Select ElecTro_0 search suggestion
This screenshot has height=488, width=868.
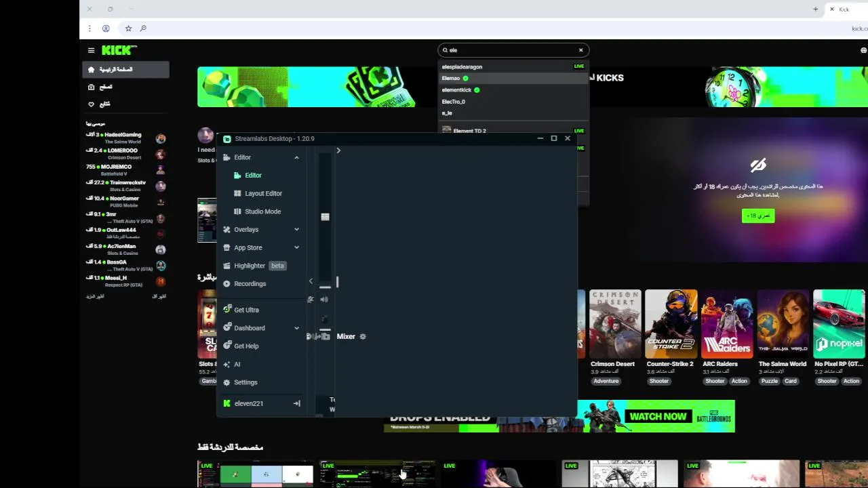(513, 102)
